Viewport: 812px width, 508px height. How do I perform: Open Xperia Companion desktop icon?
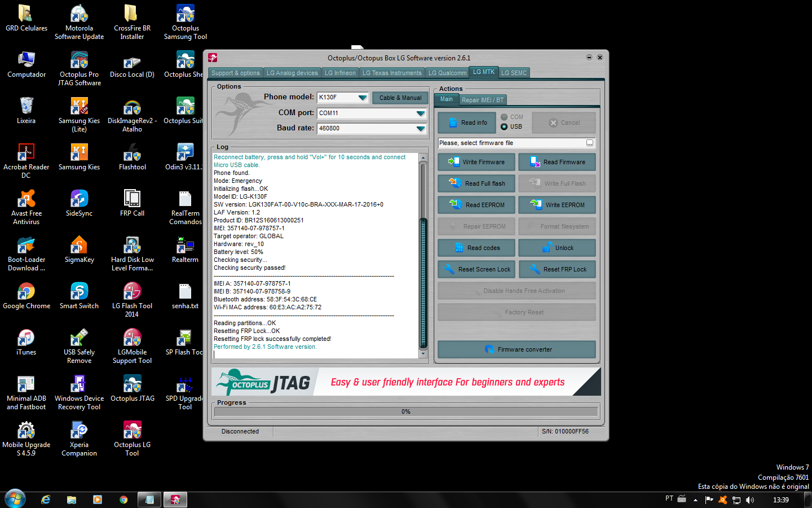click(x=79, y=439)
